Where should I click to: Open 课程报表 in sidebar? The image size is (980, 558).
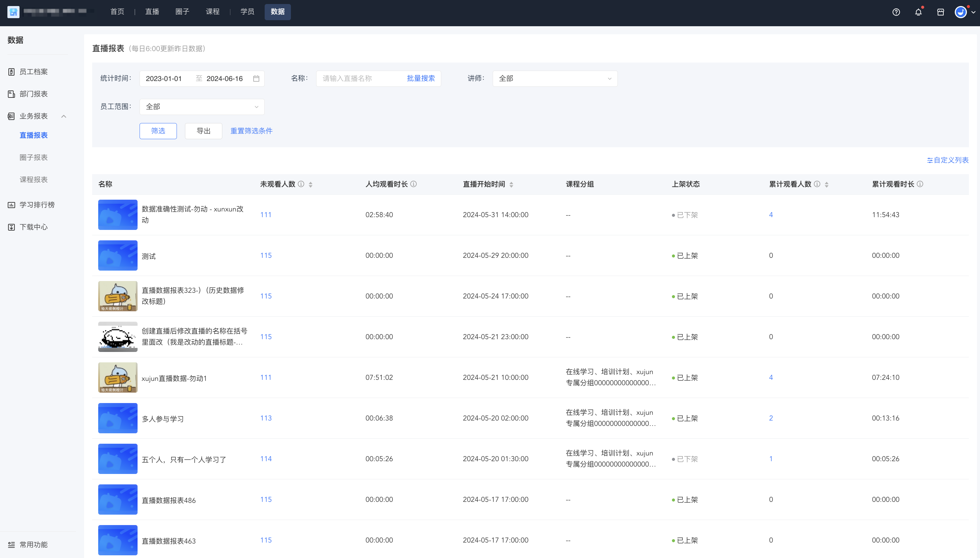coord(34,180)
